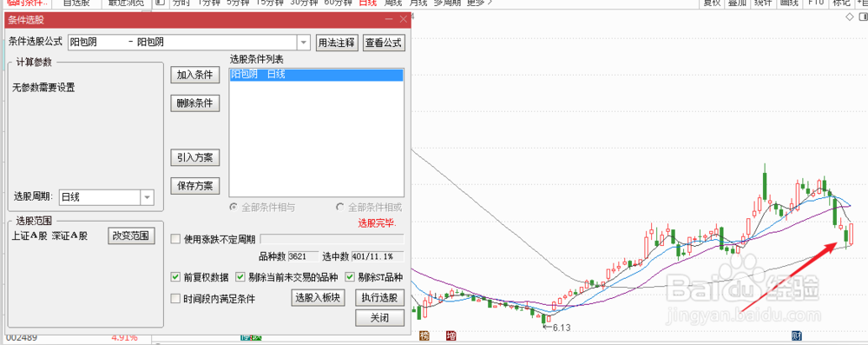Click 画线 drawing tool in toolbar
868x345 pixels.
click(x=789, y=3)
